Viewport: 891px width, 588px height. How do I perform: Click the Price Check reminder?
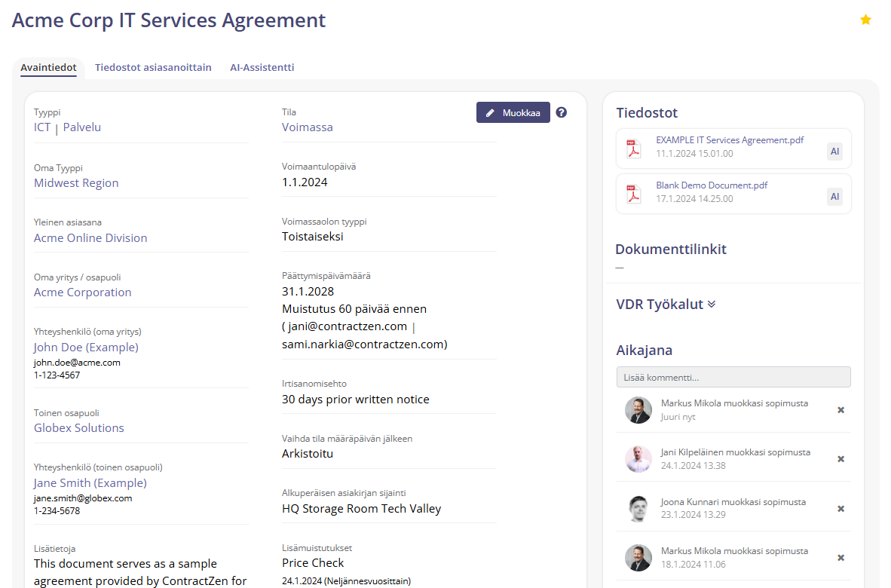click(x=313, y=563)
